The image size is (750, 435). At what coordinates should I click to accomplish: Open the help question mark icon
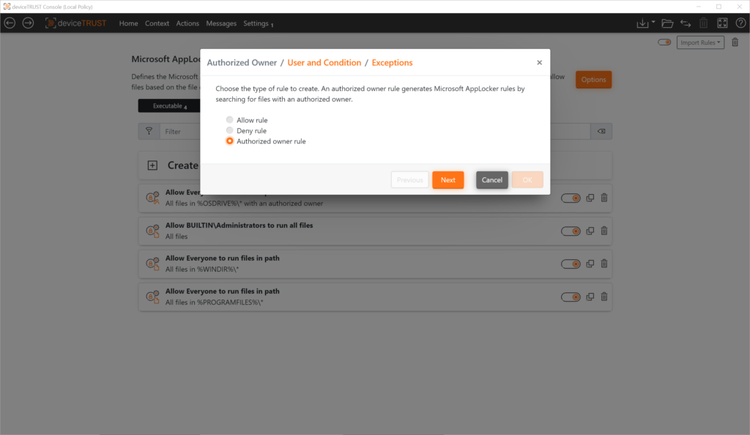coord(740,23)
